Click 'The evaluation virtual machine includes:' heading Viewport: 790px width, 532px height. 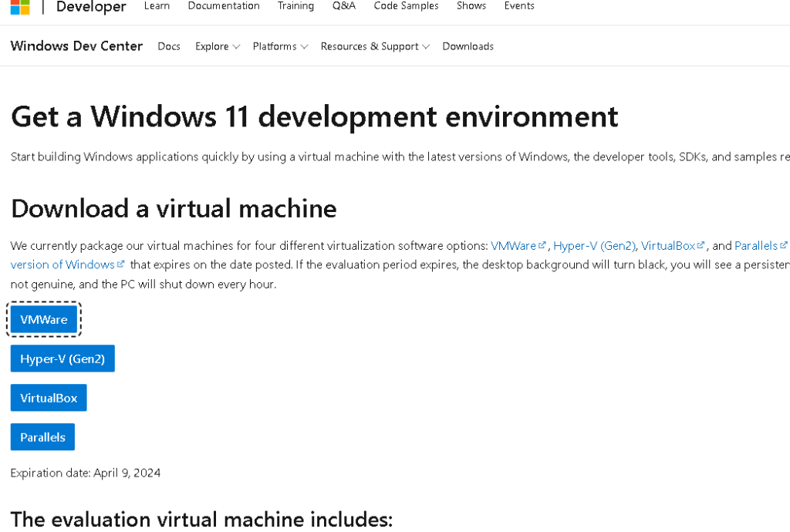201,520
